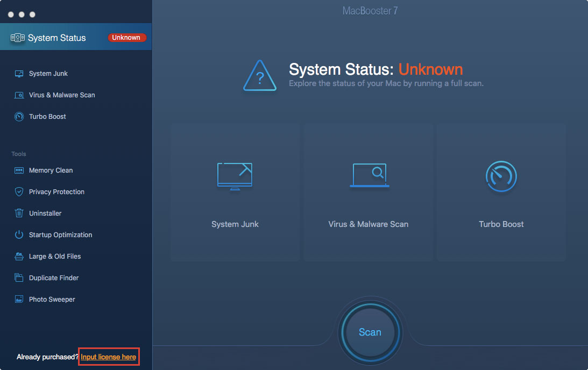Click the large Virus & Malware laptop icon
The width and height of the screenshot is (588, 370).
pos(370,175)
